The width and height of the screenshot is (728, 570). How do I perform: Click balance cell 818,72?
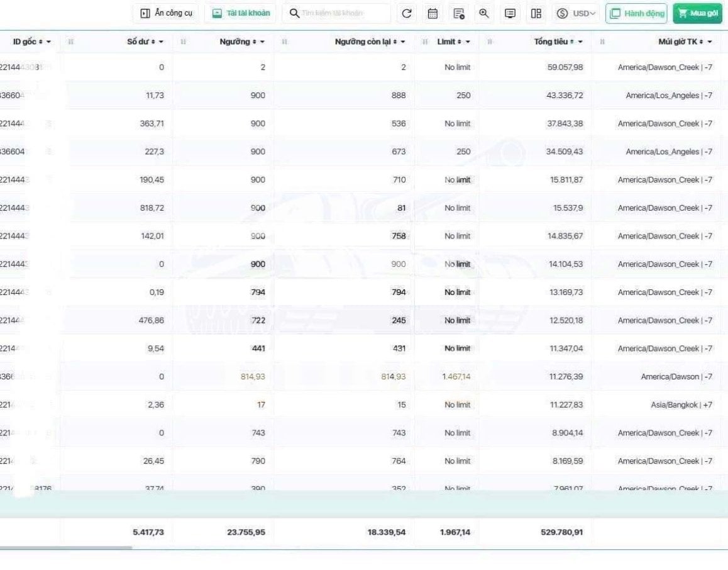pyautogui.click(x=152, y=208)
